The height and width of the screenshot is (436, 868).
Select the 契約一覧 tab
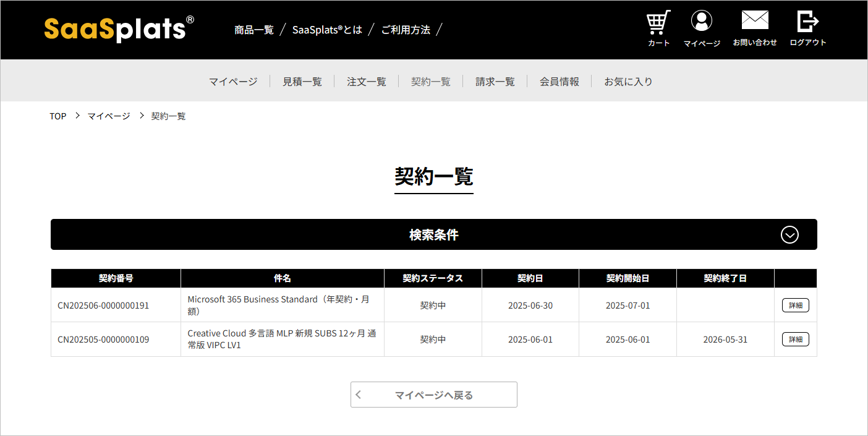[431, 82]
